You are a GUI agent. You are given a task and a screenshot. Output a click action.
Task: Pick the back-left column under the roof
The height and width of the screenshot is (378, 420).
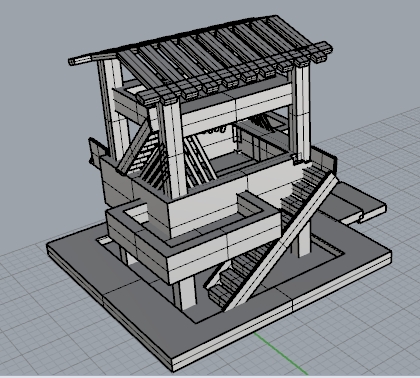[113, 108]
